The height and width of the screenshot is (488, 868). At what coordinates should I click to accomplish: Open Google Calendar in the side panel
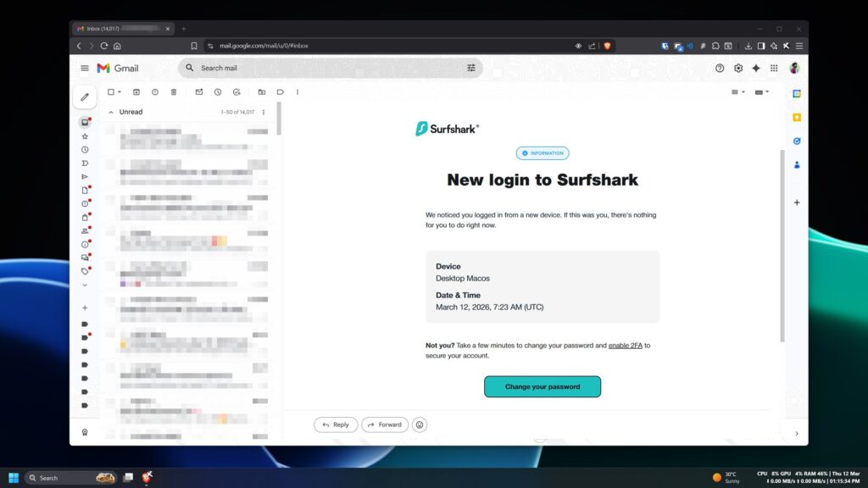coord(797,94)
